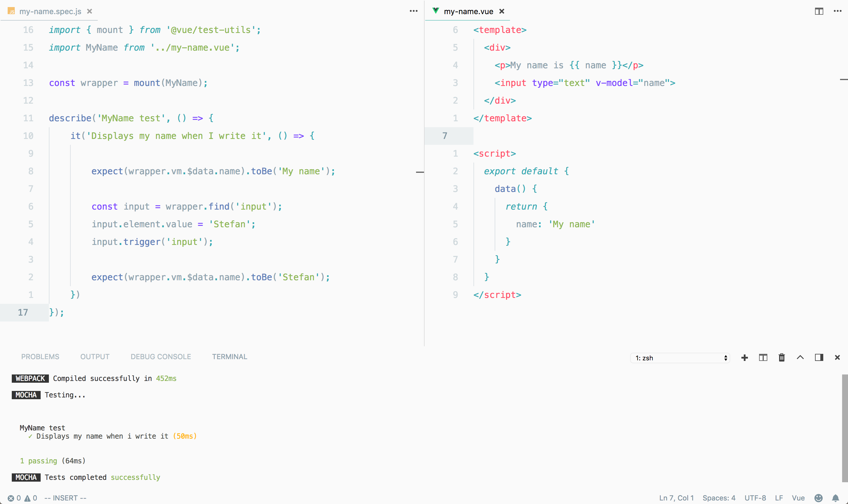Click Ln 7, Col 1 position indicator
The image size is (848, 504).
click(676, 498)
